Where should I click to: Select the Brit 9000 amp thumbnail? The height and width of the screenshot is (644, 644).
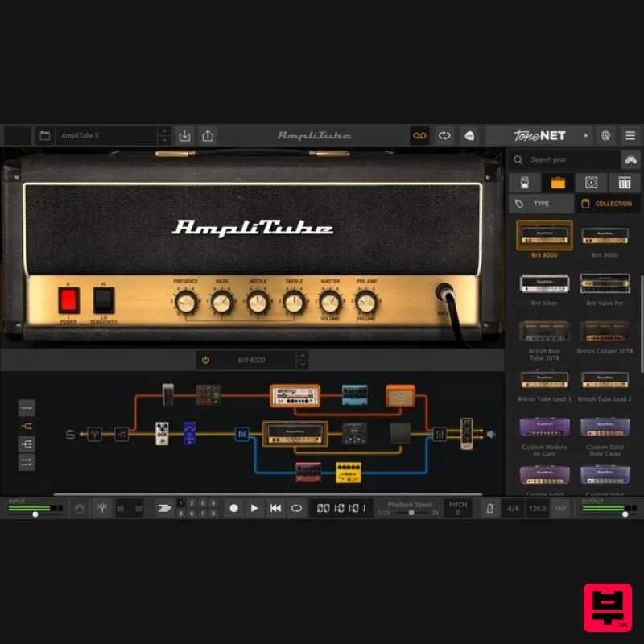click(605, 234)
